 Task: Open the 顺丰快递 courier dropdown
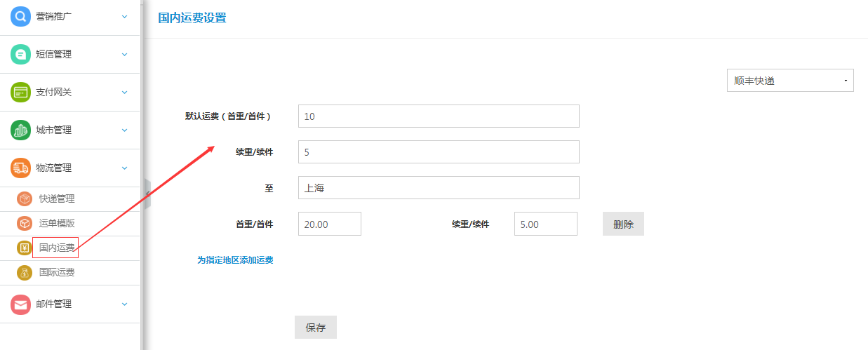(x=790, y=81)
